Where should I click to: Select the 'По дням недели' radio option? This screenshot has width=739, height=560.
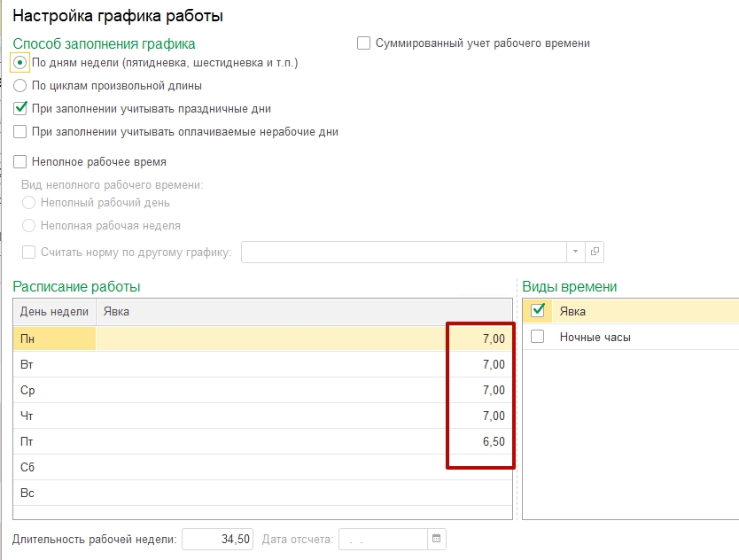click(x=20, y=63)
